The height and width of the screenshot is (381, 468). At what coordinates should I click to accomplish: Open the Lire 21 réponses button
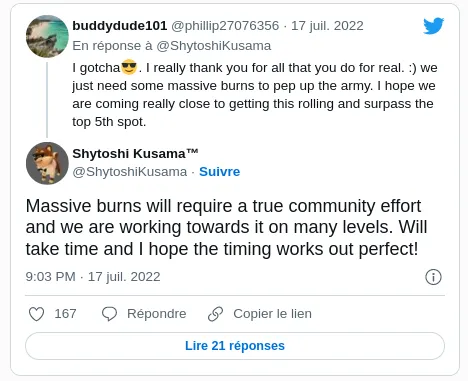click(x=235, y=346)
